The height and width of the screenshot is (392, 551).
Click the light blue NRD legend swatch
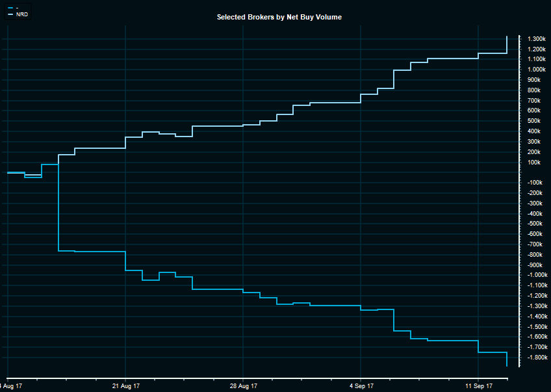click(10, 14)
